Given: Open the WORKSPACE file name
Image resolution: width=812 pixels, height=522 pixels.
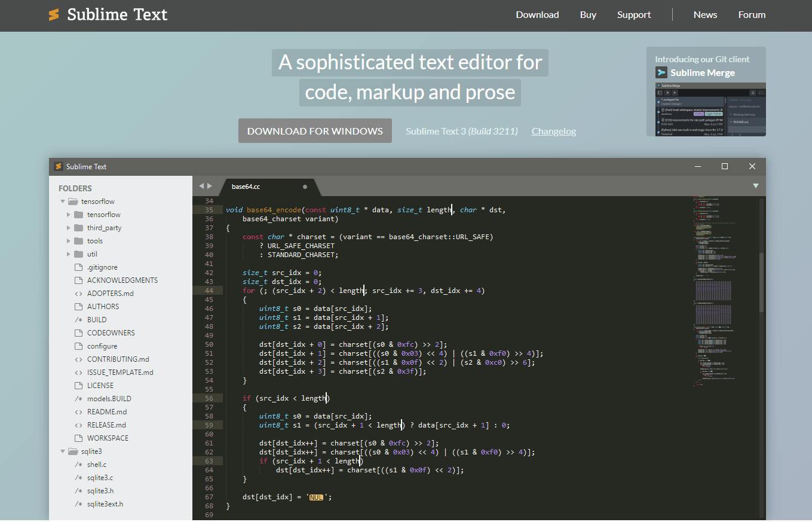Looking at the screenshot, I should tap(108, 438).
